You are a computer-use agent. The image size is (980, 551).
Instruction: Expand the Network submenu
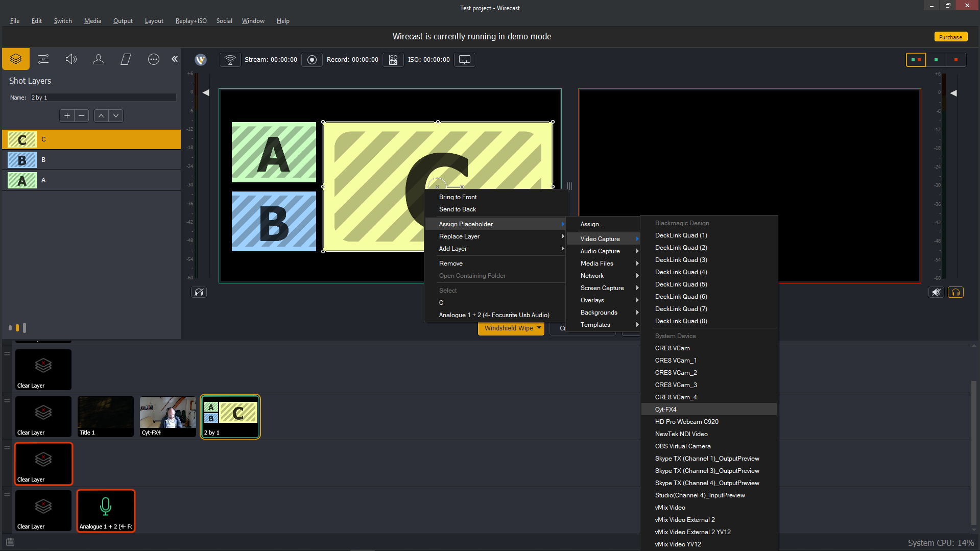point(603,276)
